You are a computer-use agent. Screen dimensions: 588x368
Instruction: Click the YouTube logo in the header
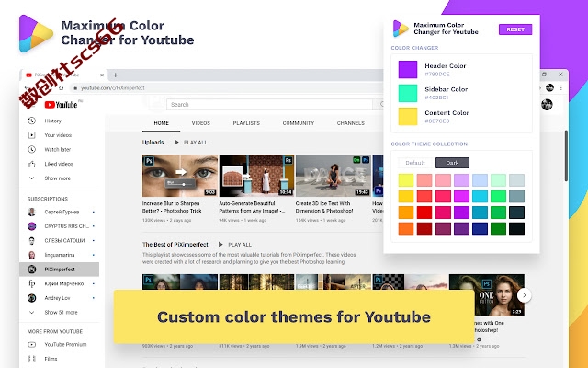point(61,104)
